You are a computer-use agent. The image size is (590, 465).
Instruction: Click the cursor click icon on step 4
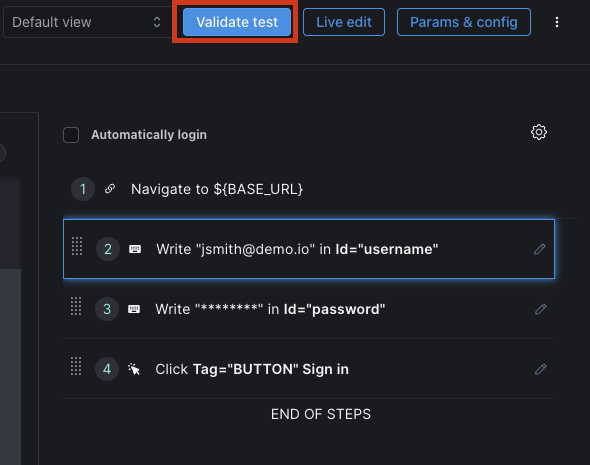[x=134, y=369]
